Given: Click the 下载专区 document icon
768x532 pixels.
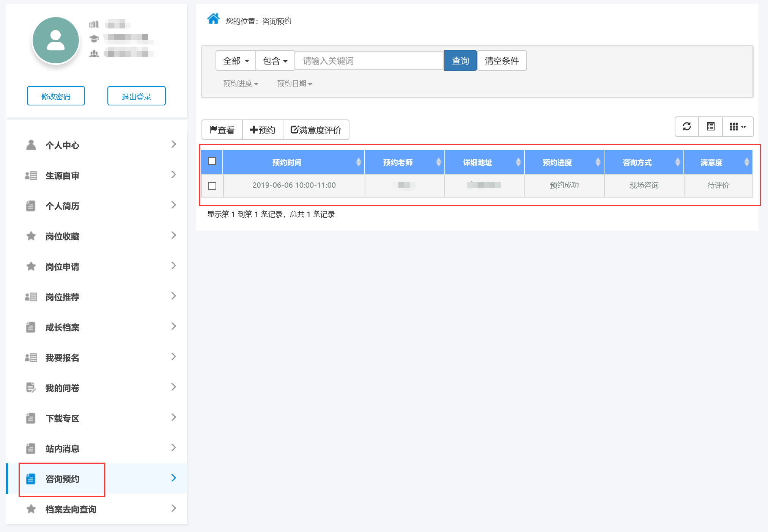Looking at the screenshot, I should pos(31,418).
